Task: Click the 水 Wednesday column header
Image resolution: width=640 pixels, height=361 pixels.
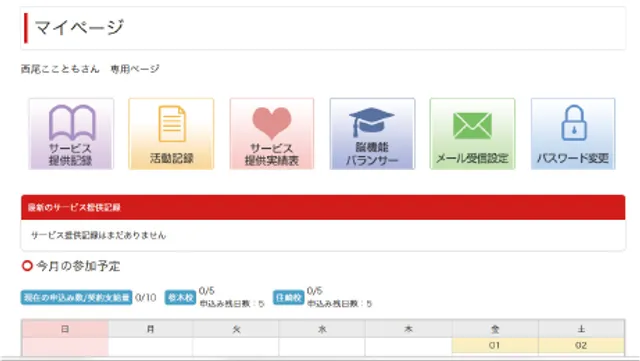Action: tap(322, 329)
